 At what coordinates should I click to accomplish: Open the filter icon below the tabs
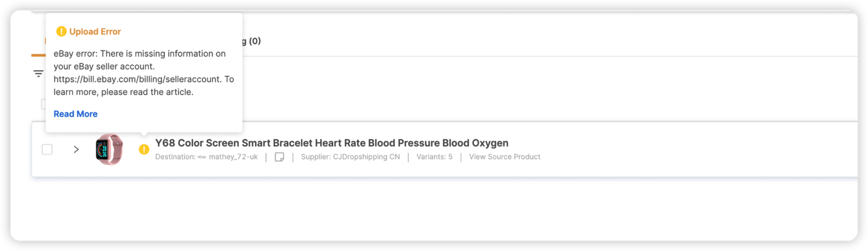coord(38,74)
